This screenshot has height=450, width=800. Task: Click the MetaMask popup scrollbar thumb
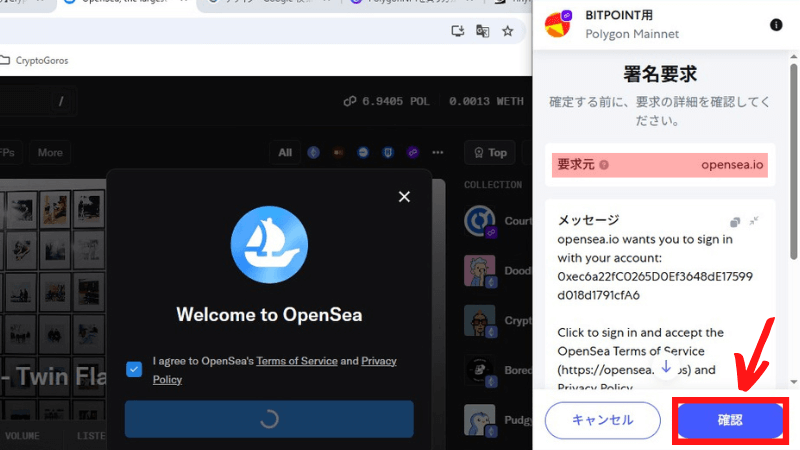pyautogui.click(x=793, y=161)
